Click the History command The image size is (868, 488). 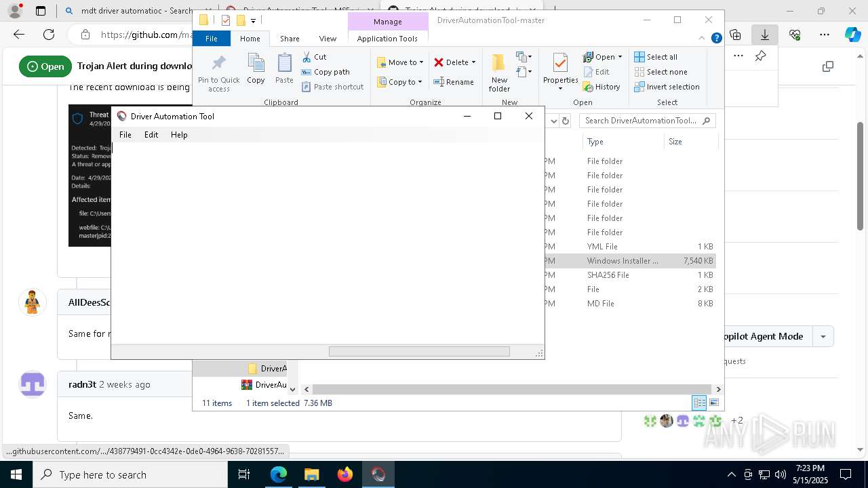[601, 87]
